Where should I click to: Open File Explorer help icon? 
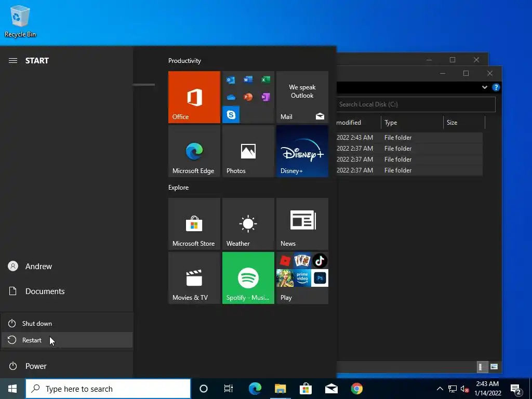coord(496,87)
